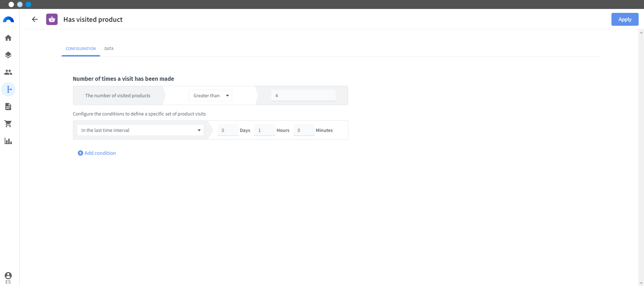Switch to the Data tab
The image size is (644, 286).
(109, 49)
